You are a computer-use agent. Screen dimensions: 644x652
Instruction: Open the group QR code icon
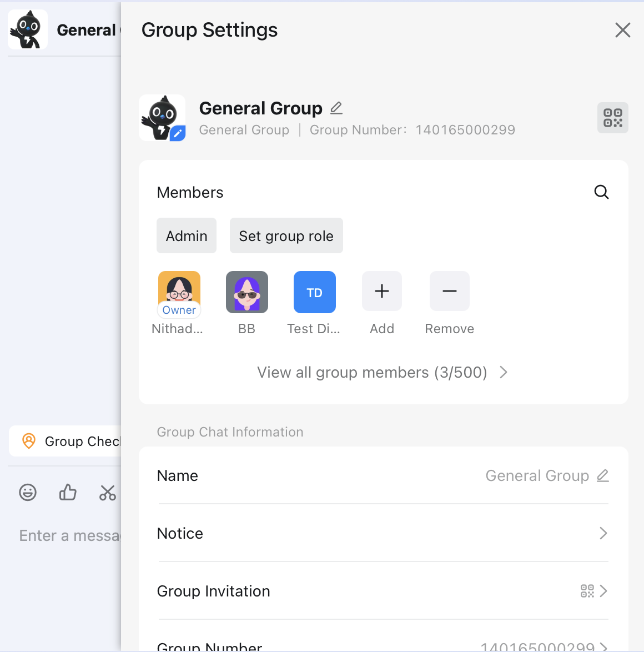(x=612, y=117)
